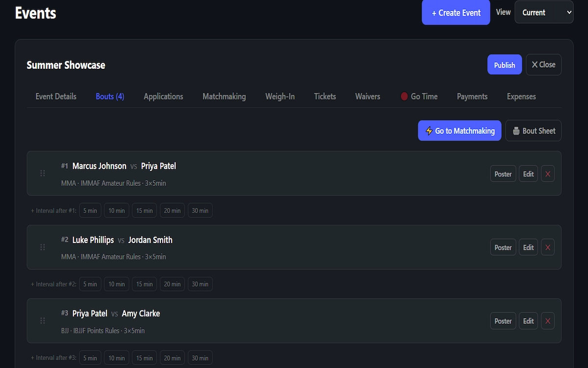The image size is (588, 368).
Task: Add 15 min interval after bout #3
Action: click(145, 358)
